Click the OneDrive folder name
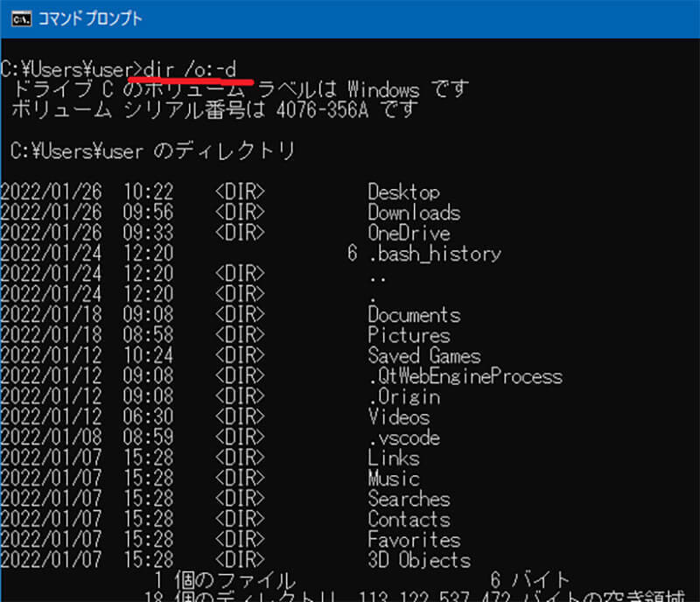 point(409,234)
